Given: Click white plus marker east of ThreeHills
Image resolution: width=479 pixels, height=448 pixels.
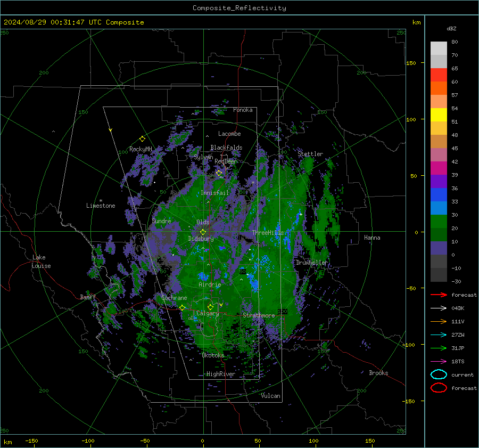Looking at the screenshot, I should pyautogui.click(x=301, y=214).
